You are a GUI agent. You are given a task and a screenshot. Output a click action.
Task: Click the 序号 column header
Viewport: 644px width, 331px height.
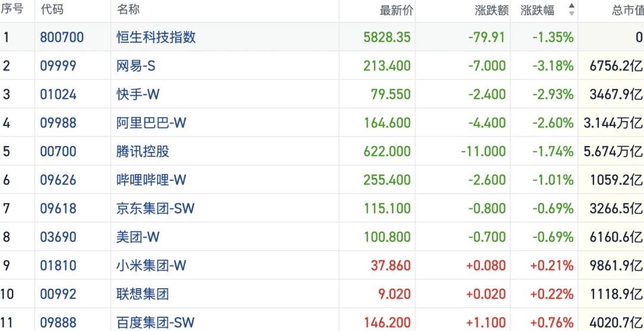pos(12,10)
